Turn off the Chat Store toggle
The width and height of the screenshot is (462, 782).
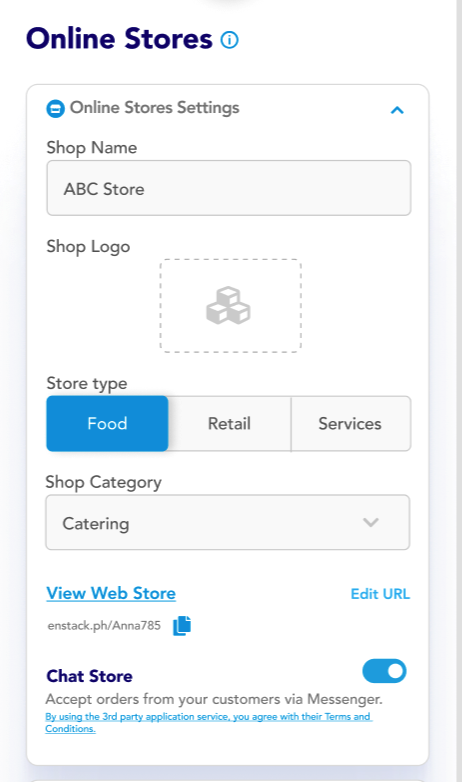point(384,671)
